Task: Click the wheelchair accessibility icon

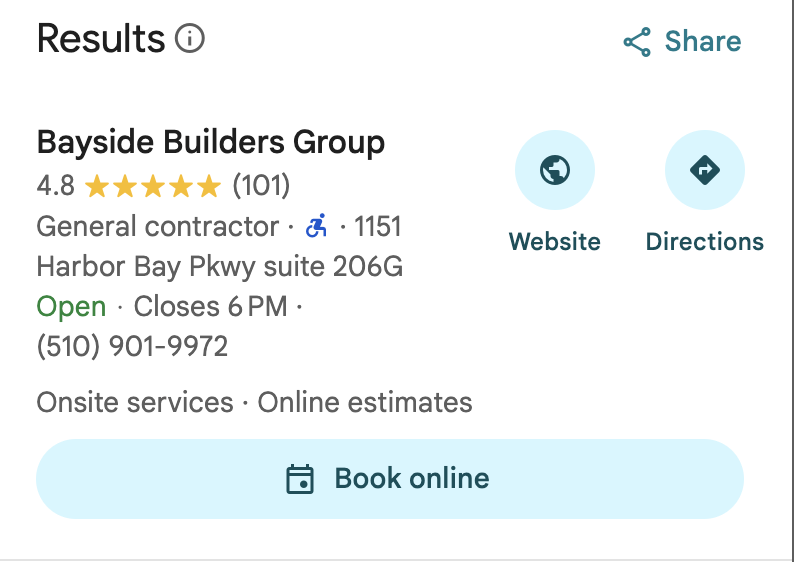Action: tap(316, 227)
